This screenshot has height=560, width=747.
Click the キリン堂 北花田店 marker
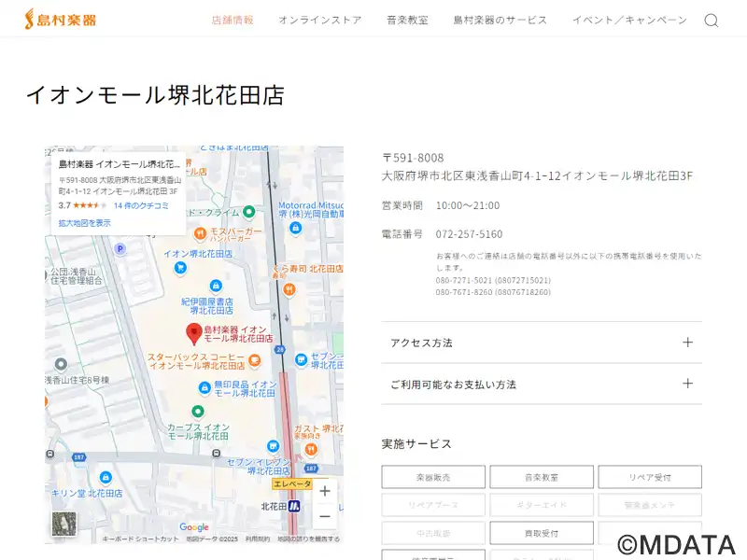point(106,477)
